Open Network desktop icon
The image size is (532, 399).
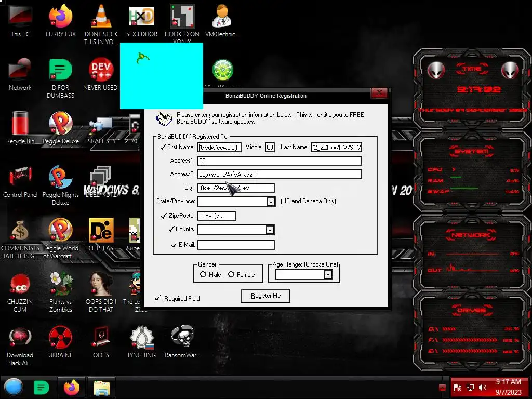[20, 75]
